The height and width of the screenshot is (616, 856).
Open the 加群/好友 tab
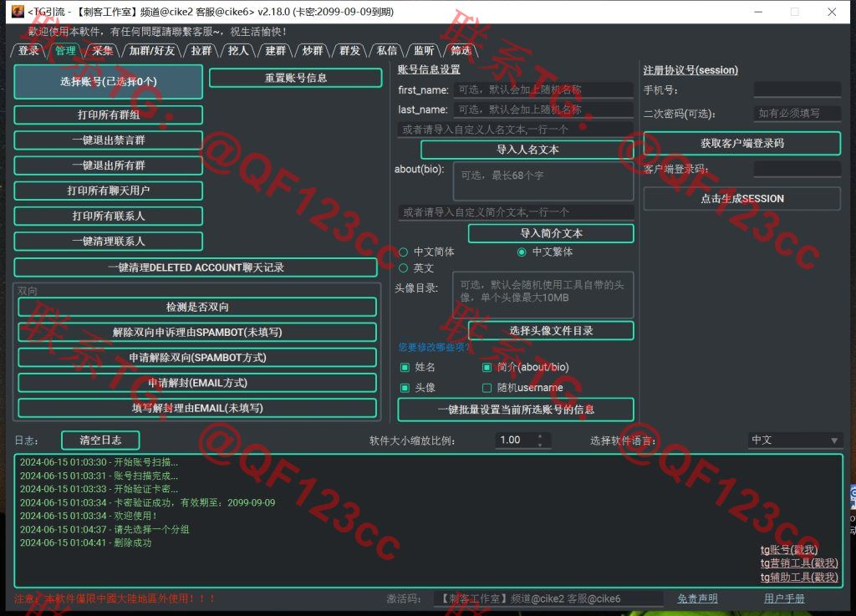(x=152, y=51)
